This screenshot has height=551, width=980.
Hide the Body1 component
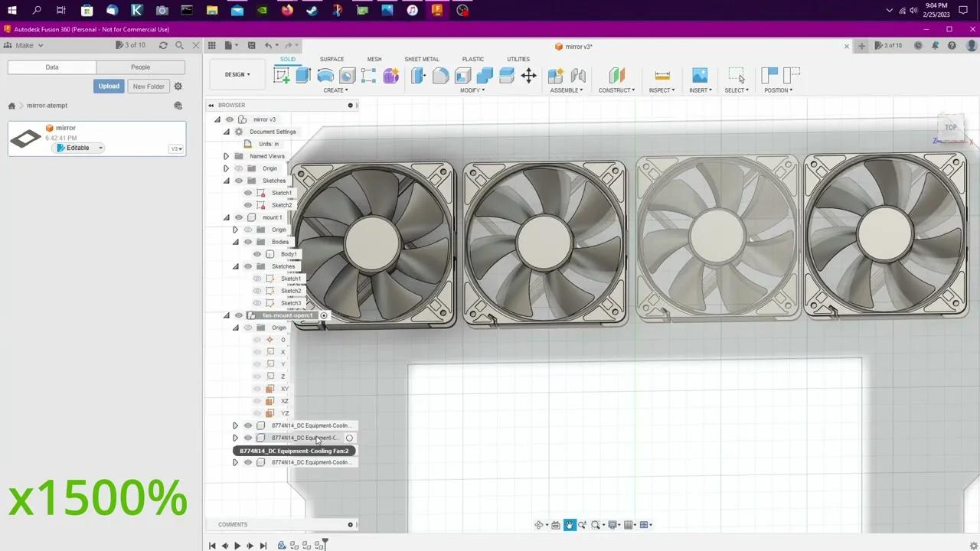coord(257,253)
